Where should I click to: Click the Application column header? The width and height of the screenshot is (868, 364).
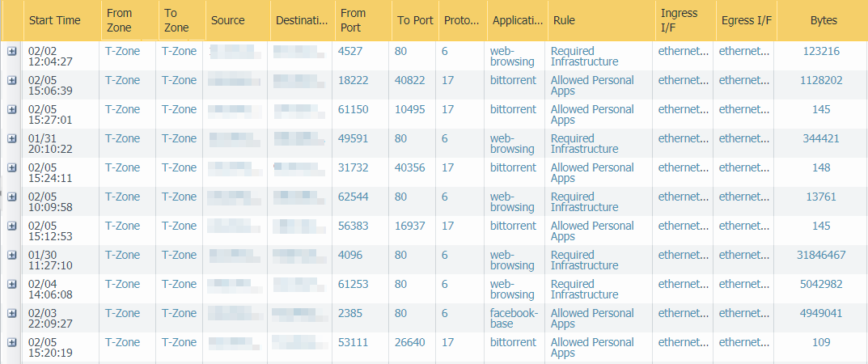coord(518,20)
